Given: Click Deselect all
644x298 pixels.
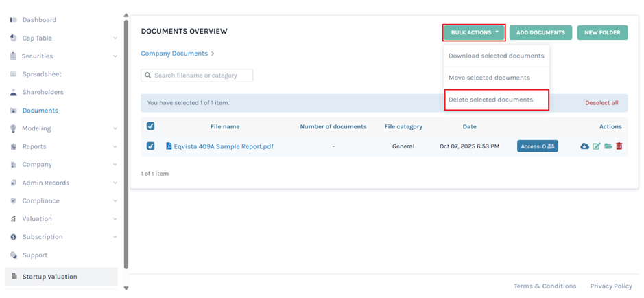Looking at the screenshot, I should pos(601,103).
